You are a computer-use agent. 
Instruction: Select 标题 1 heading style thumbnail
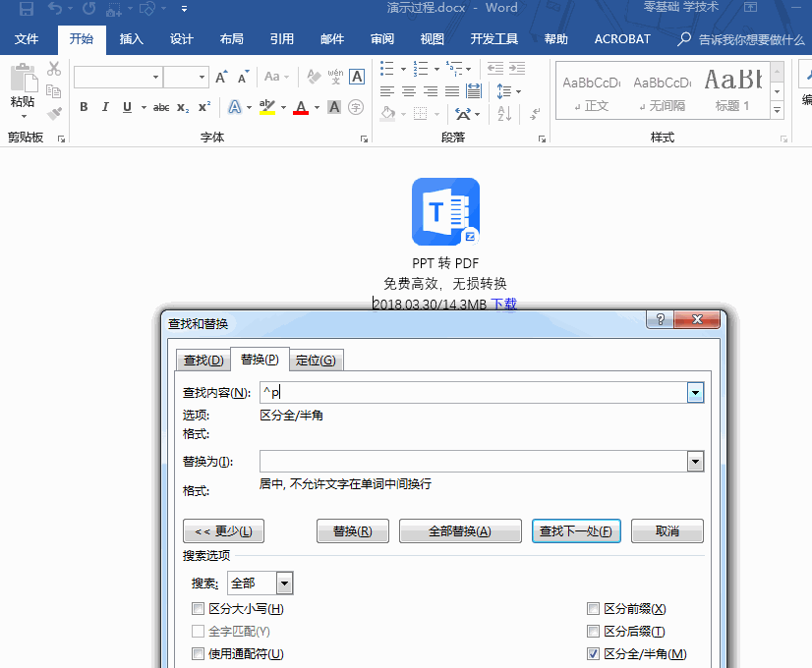coord(732,91)
